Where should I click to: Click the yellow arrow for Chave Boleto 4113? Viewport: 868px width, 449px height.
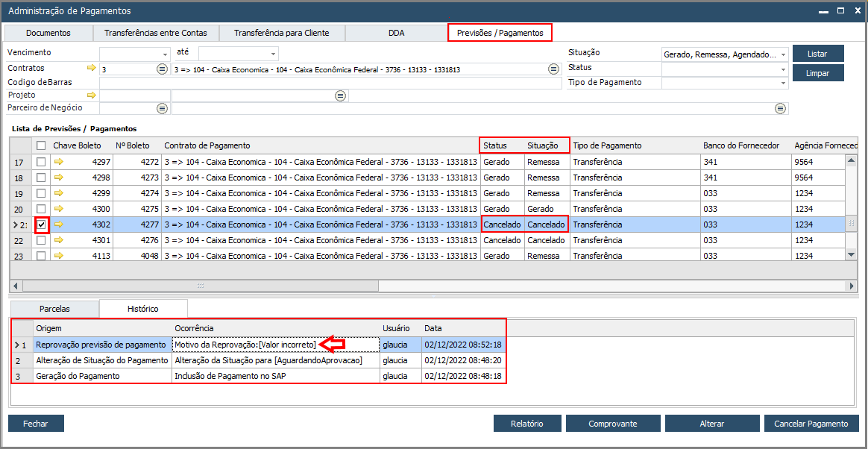59,256
